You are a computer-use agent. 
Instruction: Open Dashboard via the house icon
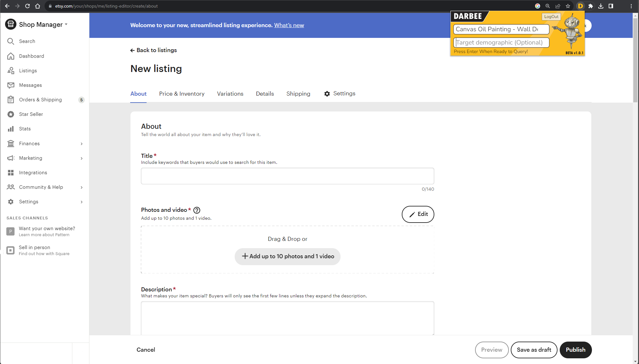[x=11, y=56]
